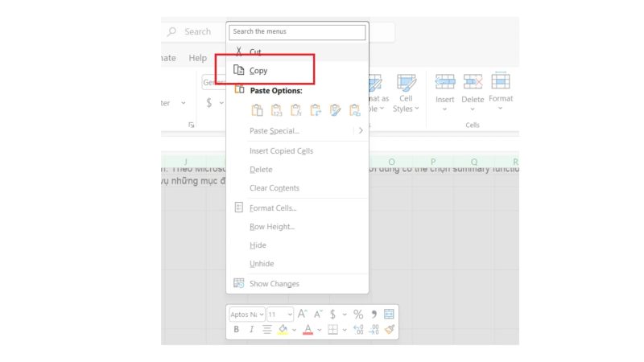The image size is (644, 362).
Task: Click the ribbon accounting dollar format icon
Action: pos(209,103)
